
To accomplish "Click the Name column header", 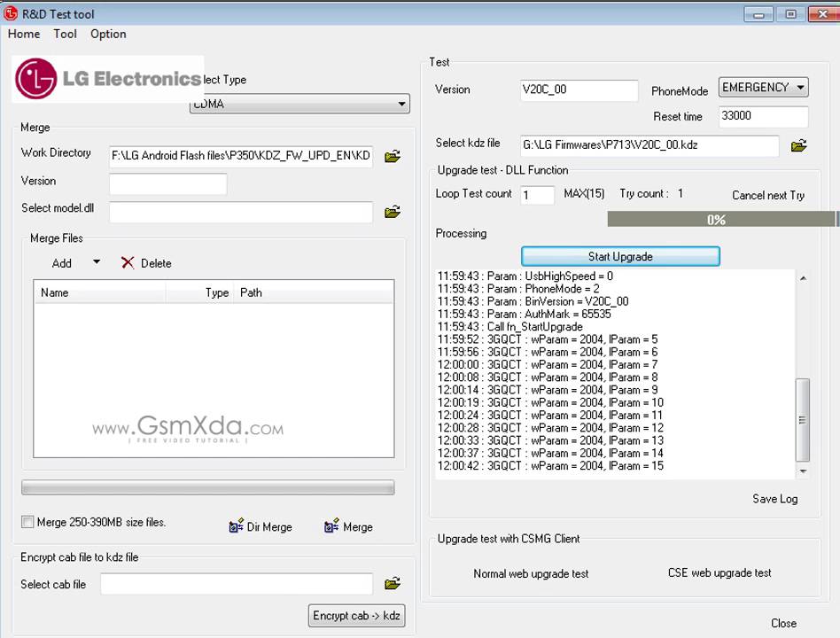I will tap(100, 292).
